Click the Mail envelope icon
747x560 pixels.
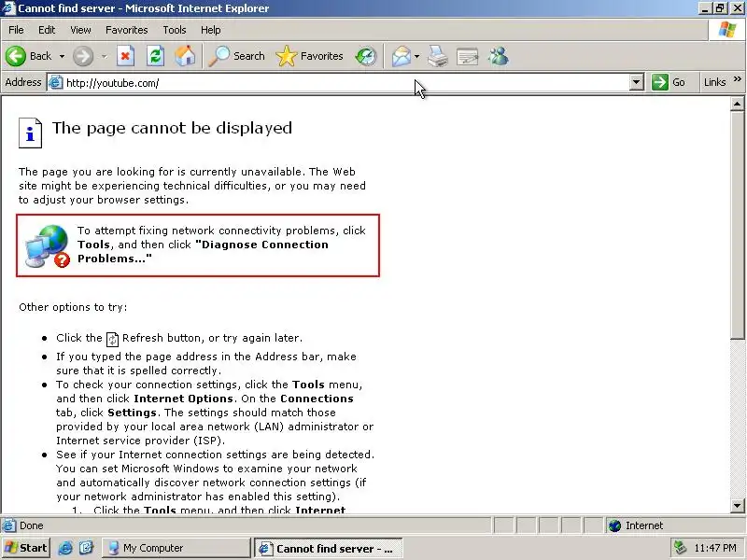pyautogui.click(x=402, y=56)
